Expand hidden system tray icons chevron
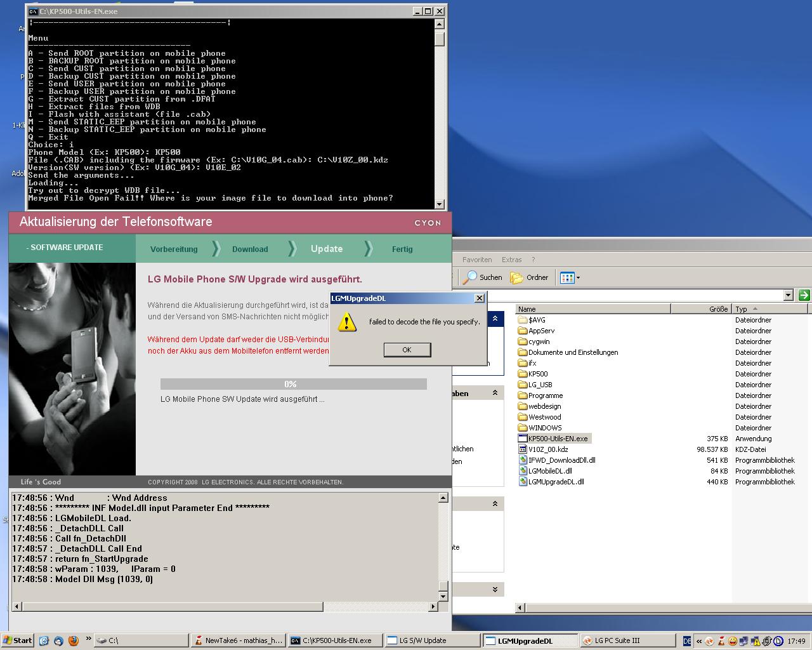This screenshot has width=812, height=650. pyautogui.click(x=699, y=641)
